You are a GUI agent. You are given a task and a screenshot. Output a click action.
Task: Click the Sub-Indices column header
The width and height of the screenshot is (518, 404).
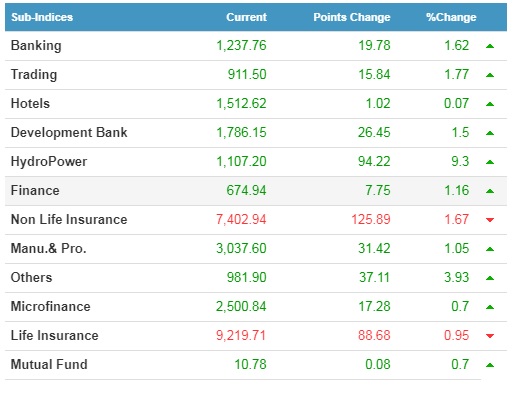pos(42,17)
